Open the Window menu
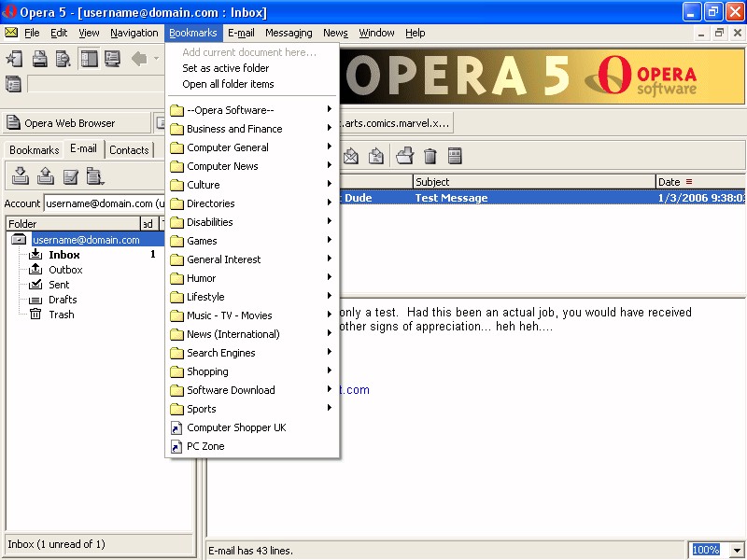747x560 pixels. pos(376,33)
